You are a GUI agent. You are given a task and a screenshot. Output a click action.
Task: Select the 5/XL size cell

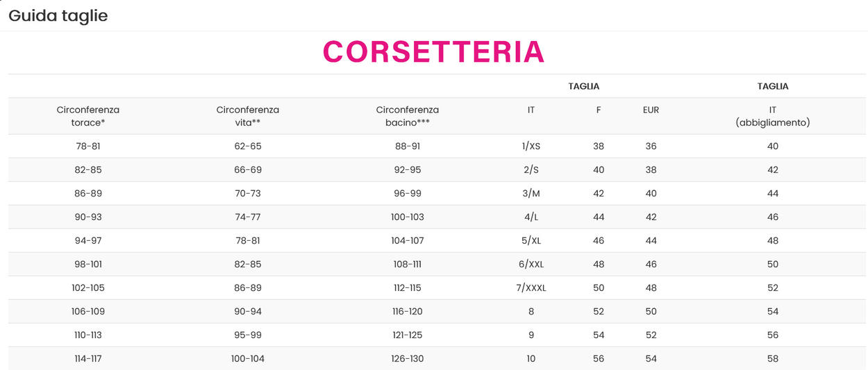tap(531, 241)
